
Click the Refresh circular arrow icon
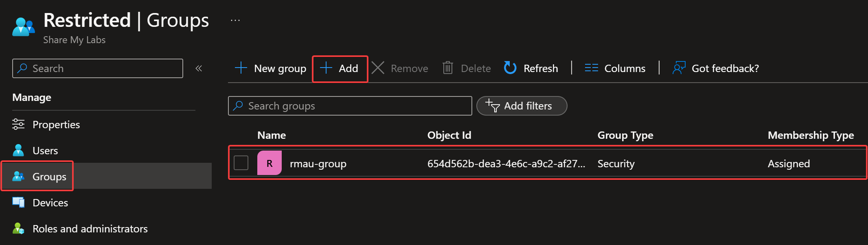point(510,68)
